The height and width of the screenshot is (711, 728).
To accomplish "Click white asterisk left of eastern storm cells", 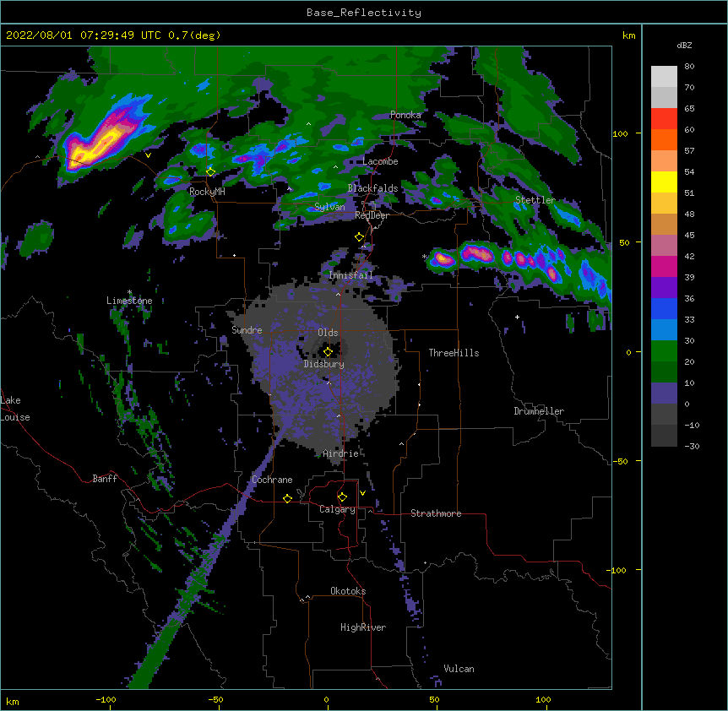I will click(424, 257).
